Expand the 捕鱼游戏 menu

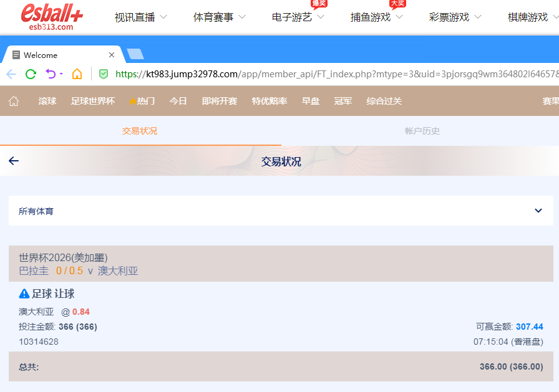[x=376, y=17]
